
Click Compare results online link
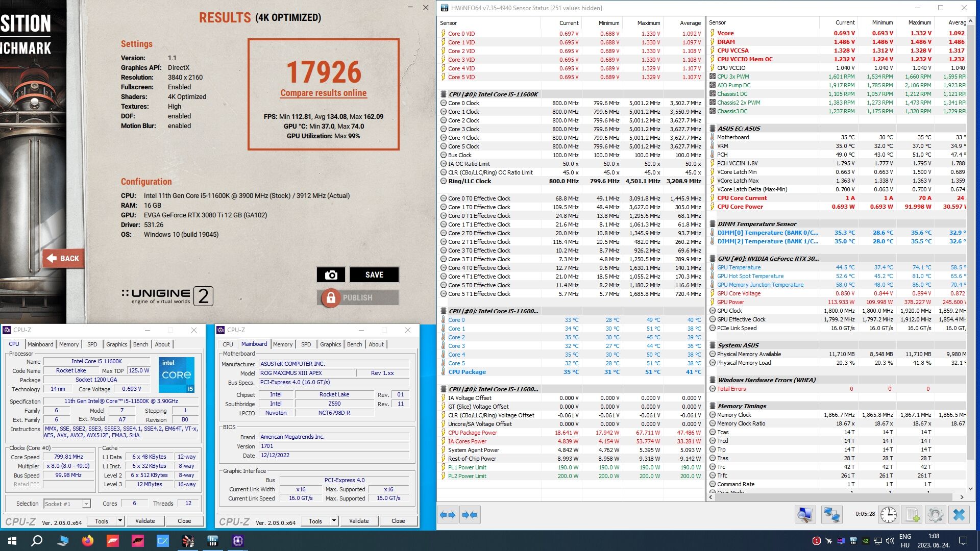point(323,93)
